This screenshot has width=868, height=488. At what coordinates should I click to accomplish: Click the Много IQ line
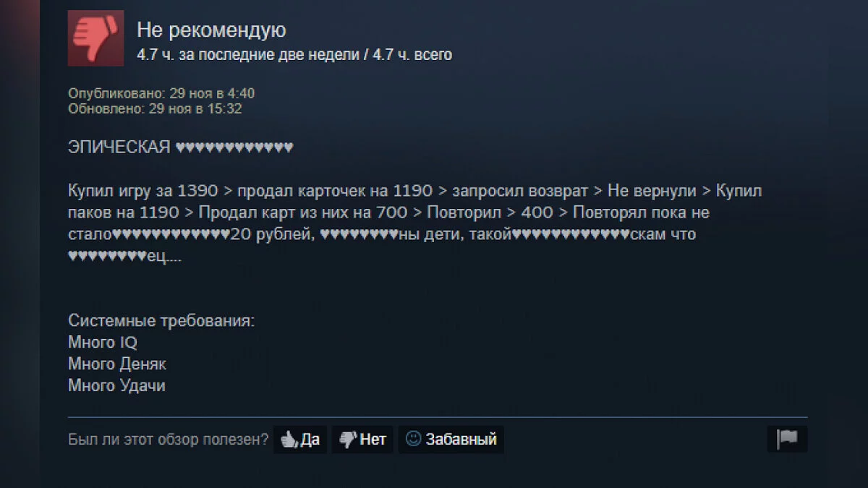pyautogui.click(x=103, y=343)
